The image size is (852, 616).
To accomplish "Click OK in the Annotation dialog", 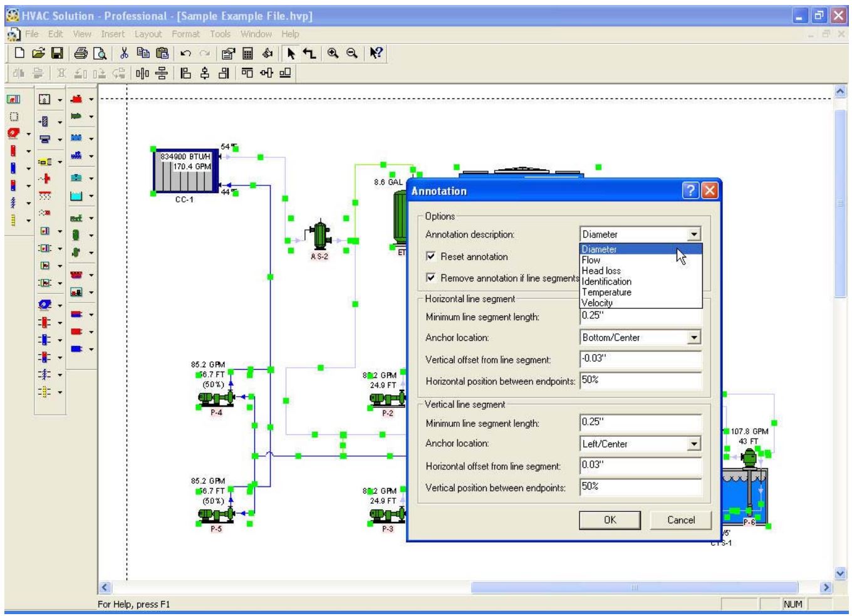I will click(611, 520).
